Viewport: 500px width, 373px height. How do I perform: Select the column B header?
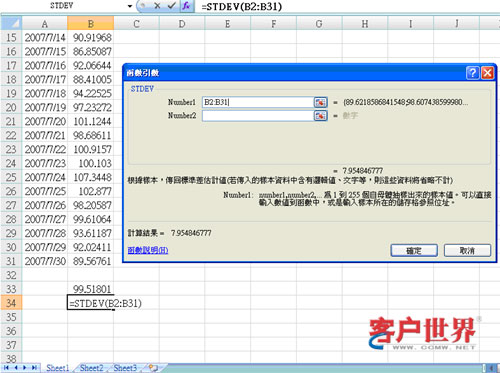[x=91, y=24]
